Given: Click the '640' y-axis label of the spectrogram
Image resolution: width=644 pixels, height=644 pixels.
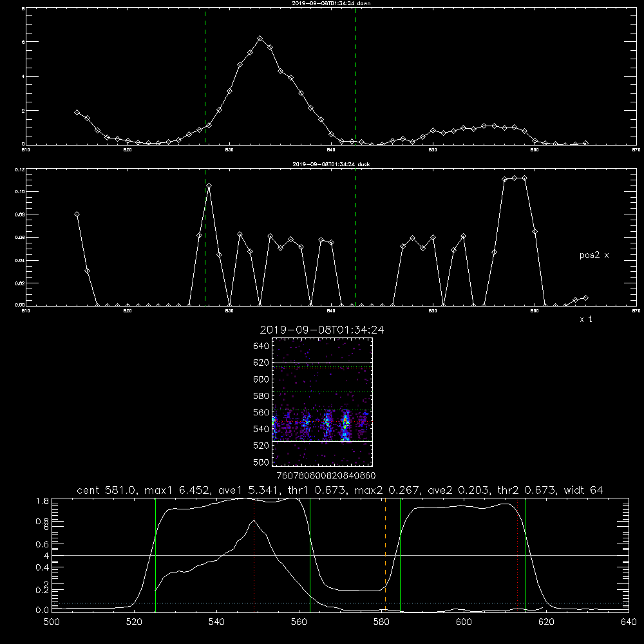Looking at the screenshot, I should coord(261,346).
